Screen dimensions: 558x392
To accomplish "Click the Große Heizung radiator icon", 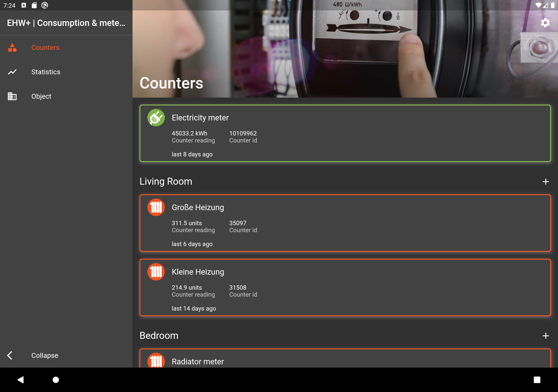I will (x=156, y=207).
